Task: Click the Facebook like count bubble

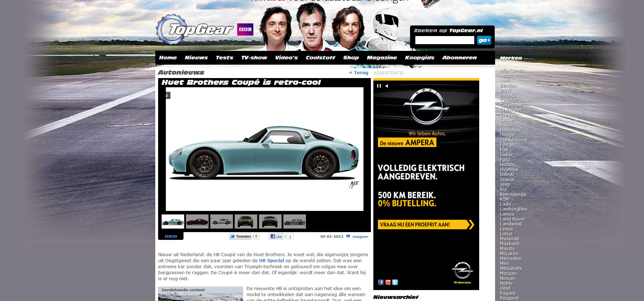Action: [289, 237]
